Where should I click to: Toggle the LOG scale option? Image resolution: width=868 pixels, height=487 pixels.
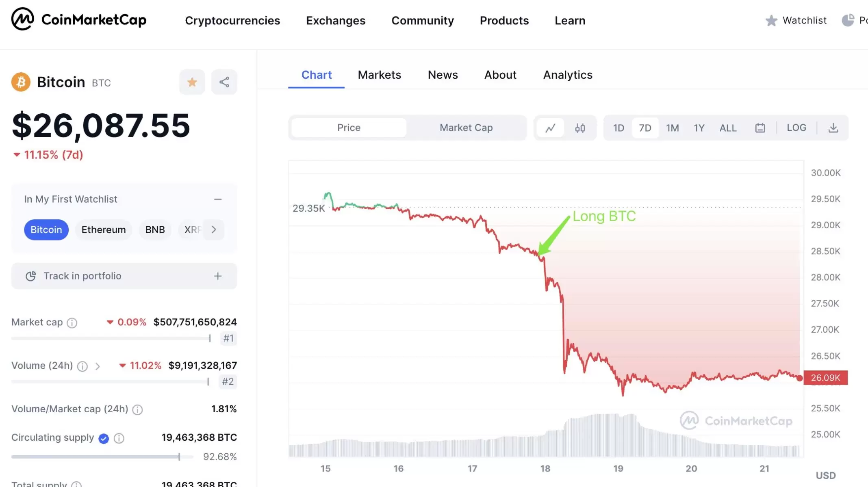click(796, 128)
